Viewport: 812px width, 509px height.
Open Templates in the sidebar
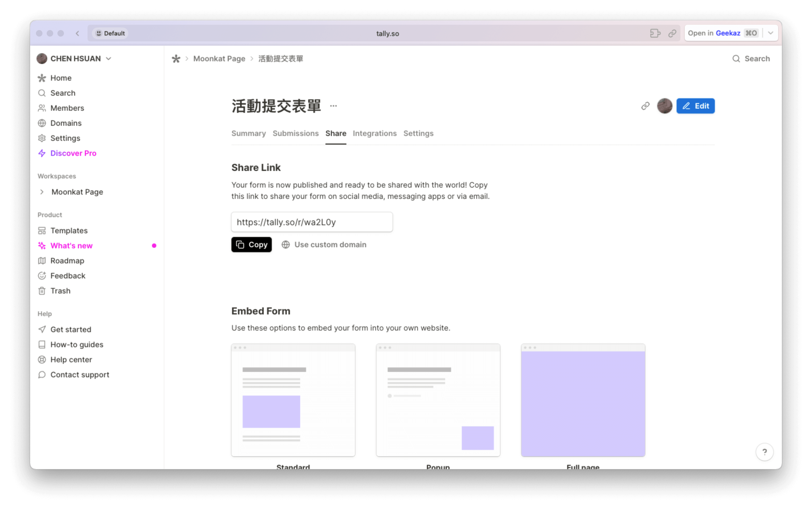point(69,231)
